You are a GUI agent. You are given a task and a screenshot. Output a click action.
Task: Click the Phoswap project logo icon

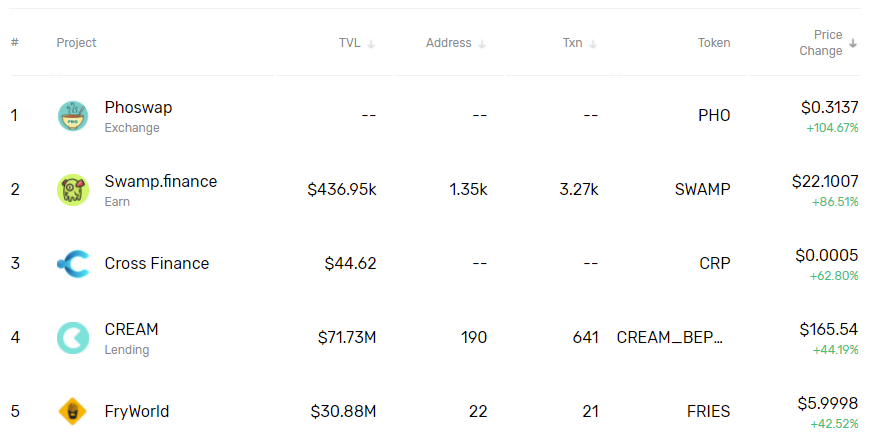tap(73, 116)
